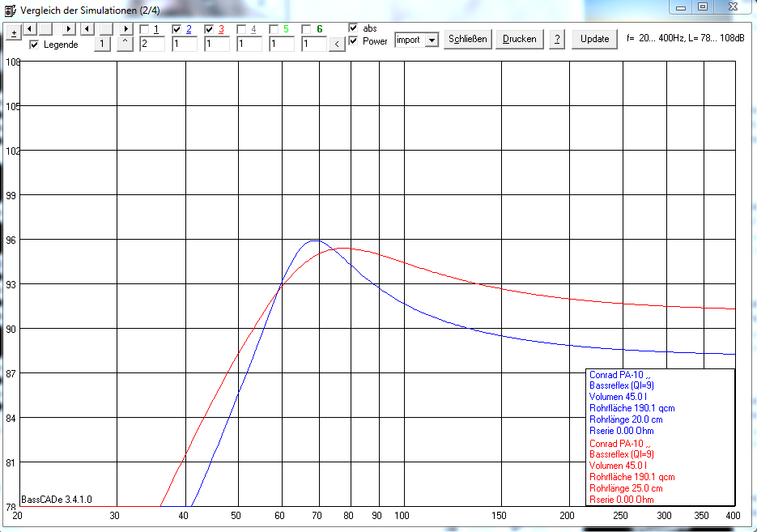This screenshot has width=757, height=532.
Task: Click the less-than arrow button
Action: 337,45
